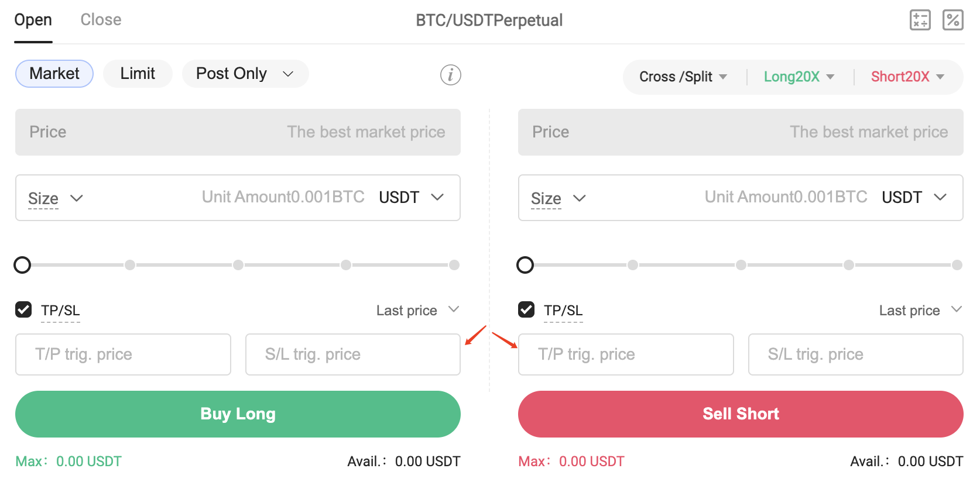The image size is (980, 489).
Task: Click the Buy Long button
Action: 238,414
